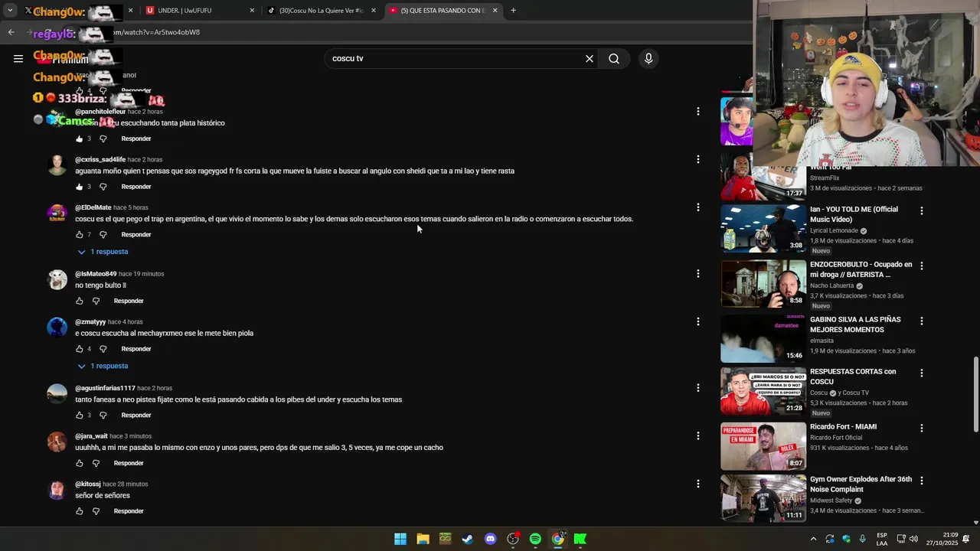This screenshot has width=980, height=551.
Task: Open the Windows Start menu
Action: [x=400, y=539]
